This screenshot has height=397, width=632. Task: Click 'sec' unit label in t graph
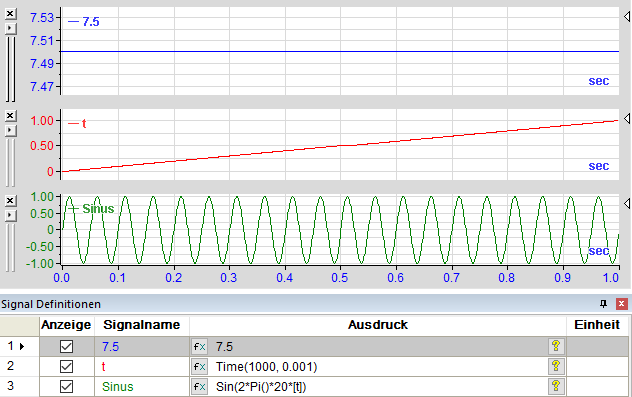(599, 166)
